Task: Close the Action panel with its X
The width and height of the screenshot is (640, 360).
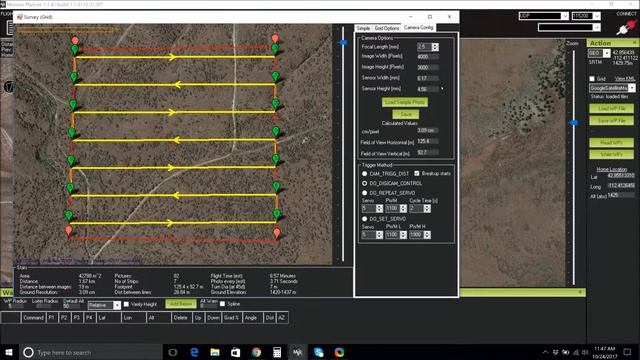Action: point(634,42)
